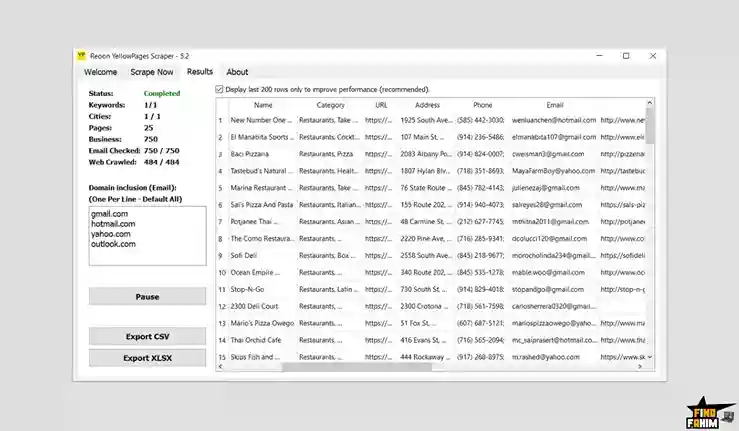Close the YellowPages Scraper window

653,56
